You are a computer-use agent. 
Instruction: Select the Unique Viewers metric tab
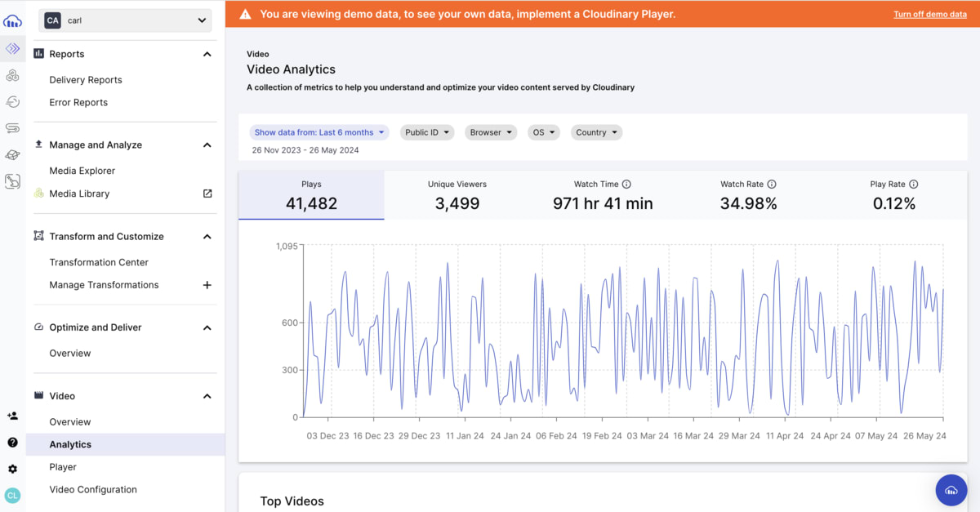pyautogui.click(x=457, y=195)
